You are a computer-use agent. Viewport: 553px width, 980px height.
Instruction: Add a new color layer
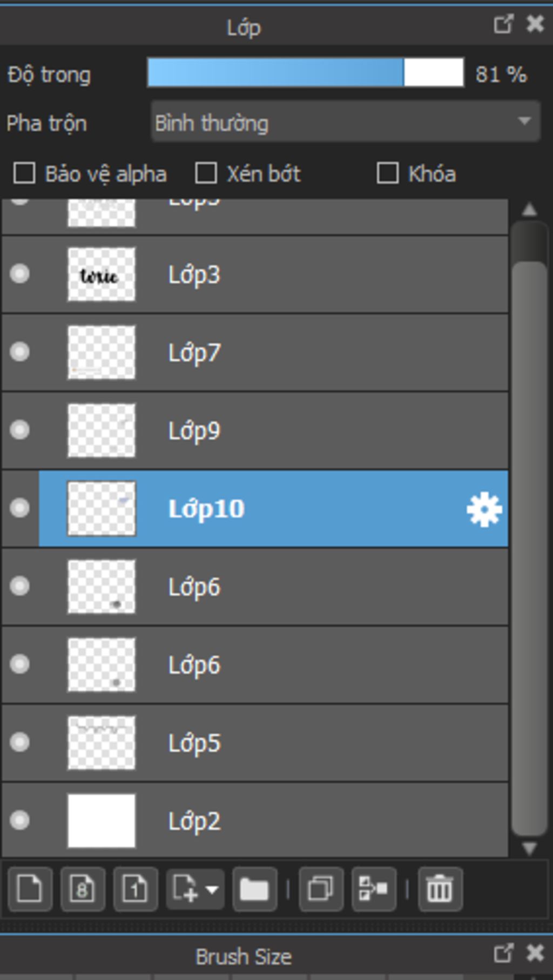pyautogui.click(x=30, y=889)
